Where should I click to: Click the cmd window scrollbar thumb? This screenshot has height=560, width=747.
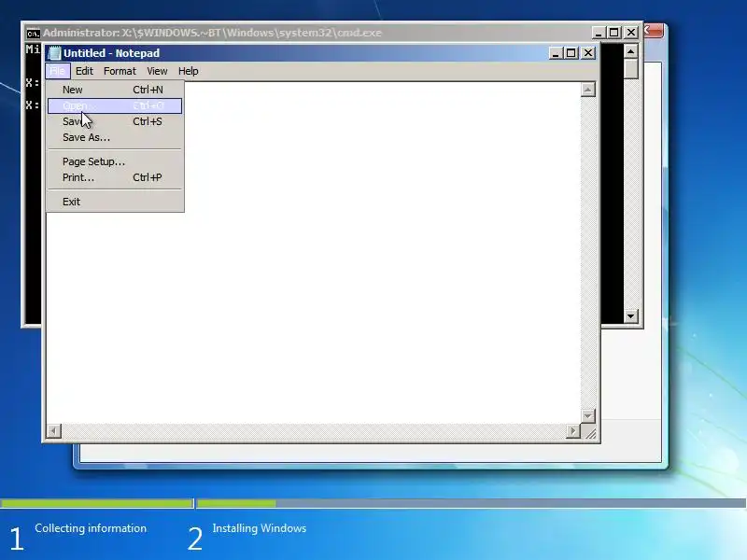(631, 69)
